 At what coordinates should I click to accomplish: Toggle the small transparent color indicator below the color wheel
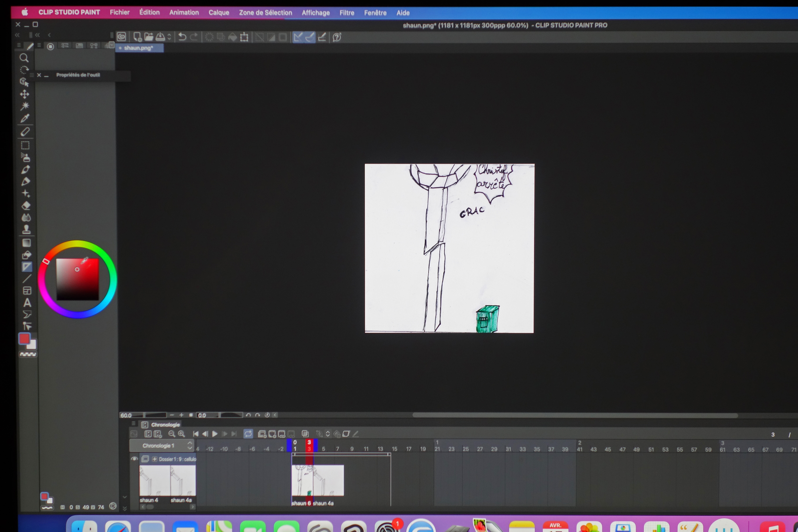click(x=47, y=508)
